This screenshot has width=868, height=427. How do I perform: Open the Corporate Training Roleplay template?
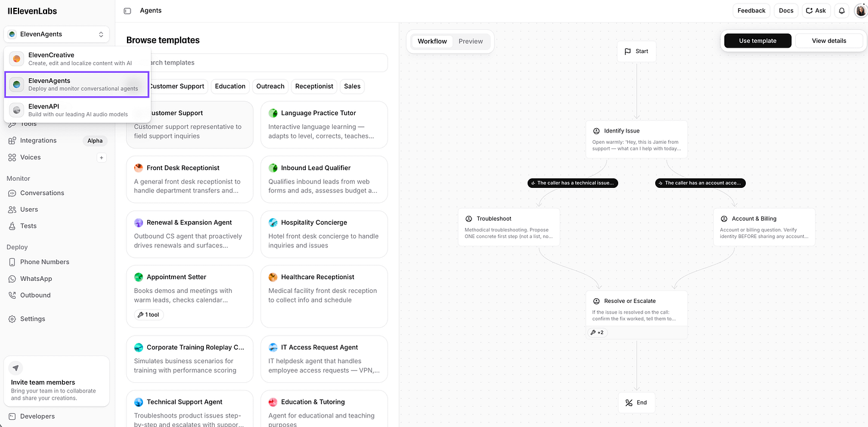point(190,359)
